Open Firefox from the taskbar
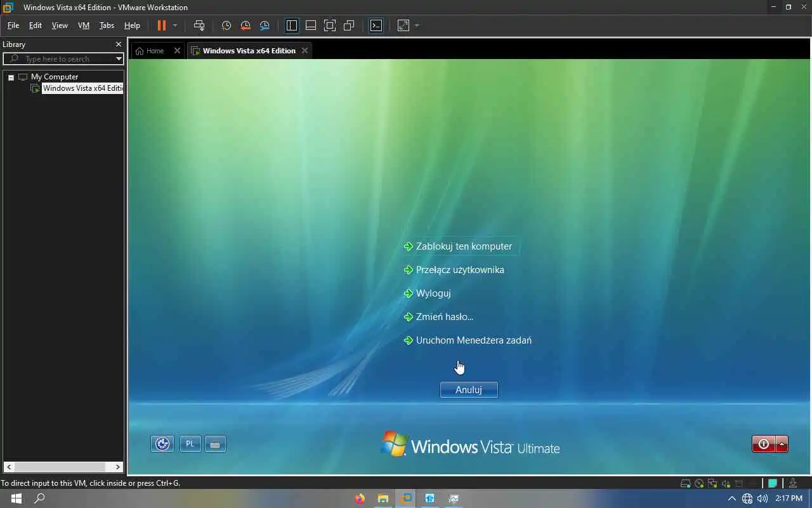Screen dimensions: 812x508 click(360, 498)
